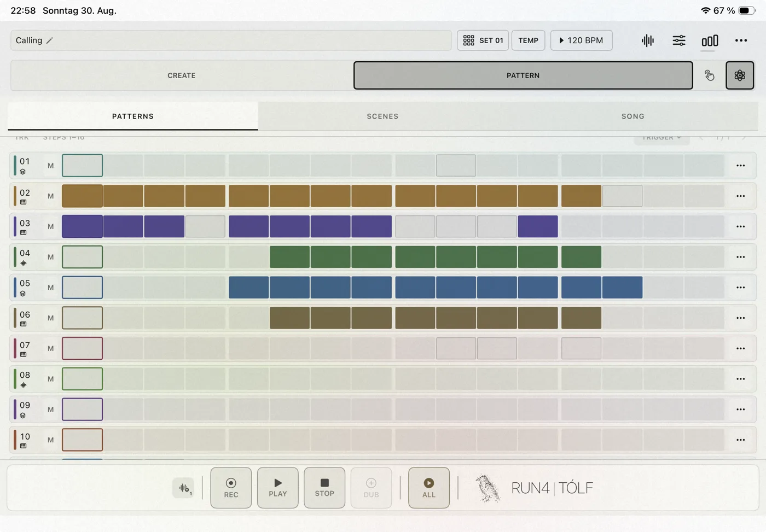Open track 03 more options

pos(740,226)
